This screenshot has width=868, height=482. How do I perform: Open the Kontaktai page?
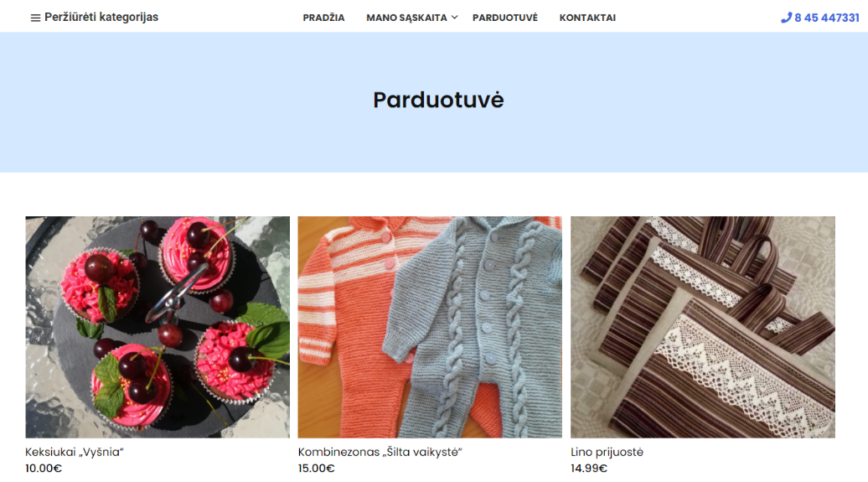pos(587,18)
